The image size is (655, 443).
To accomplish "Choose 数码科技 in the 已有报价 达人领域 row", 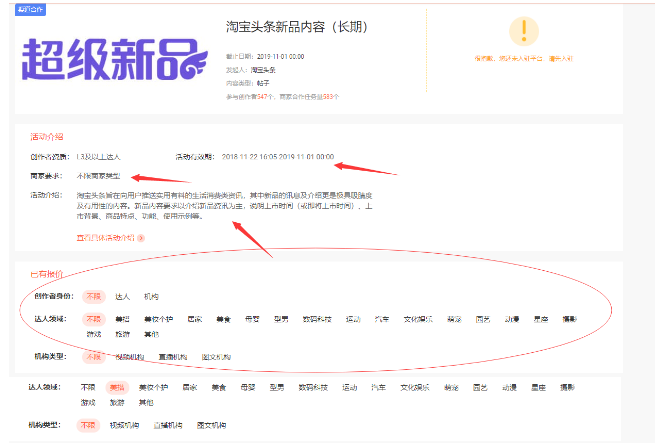I will 317,319.
